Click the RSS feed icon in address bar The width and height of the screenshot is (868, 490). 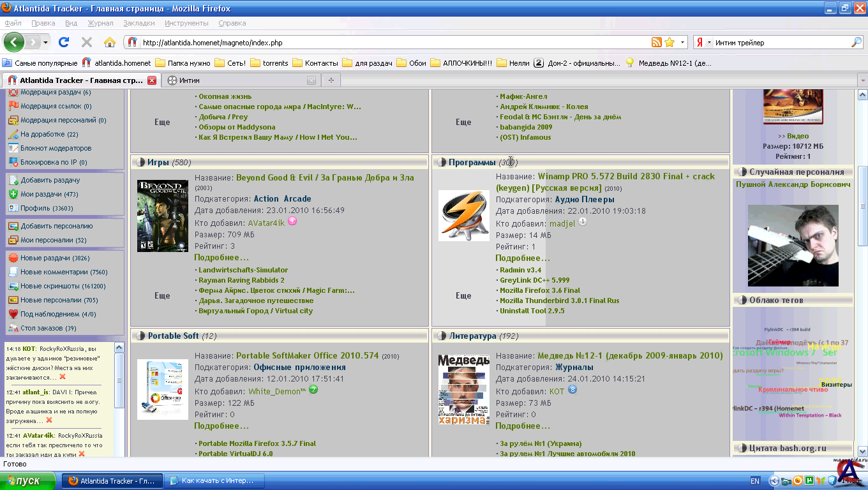(x=656, y=43)
